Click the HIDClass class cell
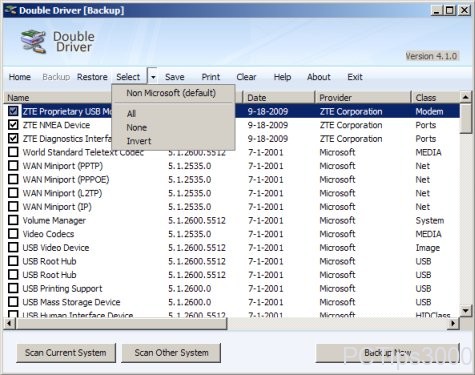 pos(433,315)
